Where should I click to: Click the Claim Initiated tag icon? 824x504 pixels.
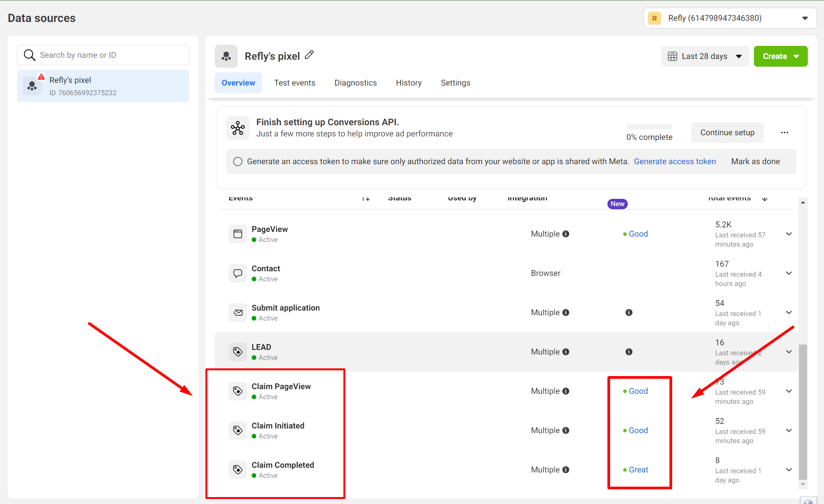(238, 430)
